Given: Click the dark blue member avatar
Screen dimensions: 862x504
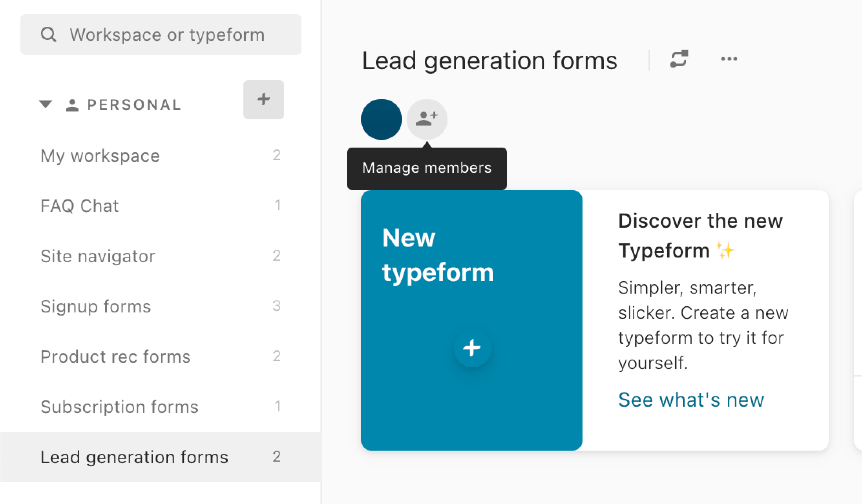Looking at the screenshot, I should click(382, 119).
